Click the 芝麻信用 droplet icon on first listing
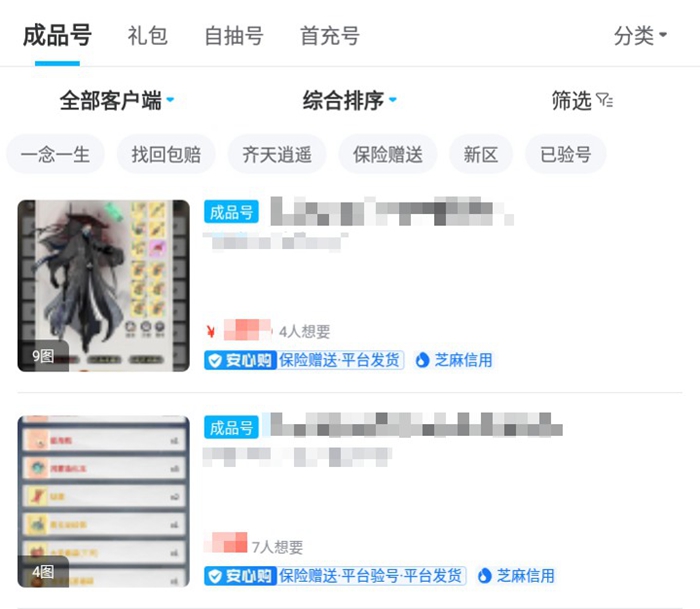 (422, 360)
